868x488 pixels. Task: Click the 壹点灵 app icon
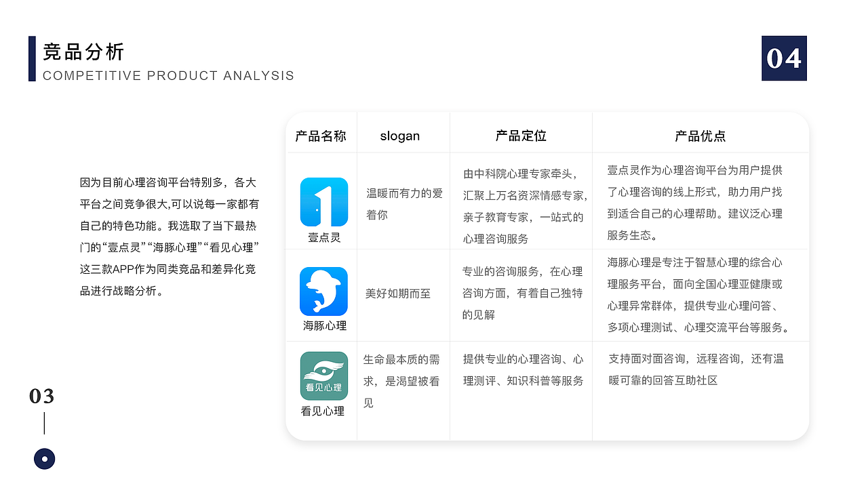(x=324, y=202)
